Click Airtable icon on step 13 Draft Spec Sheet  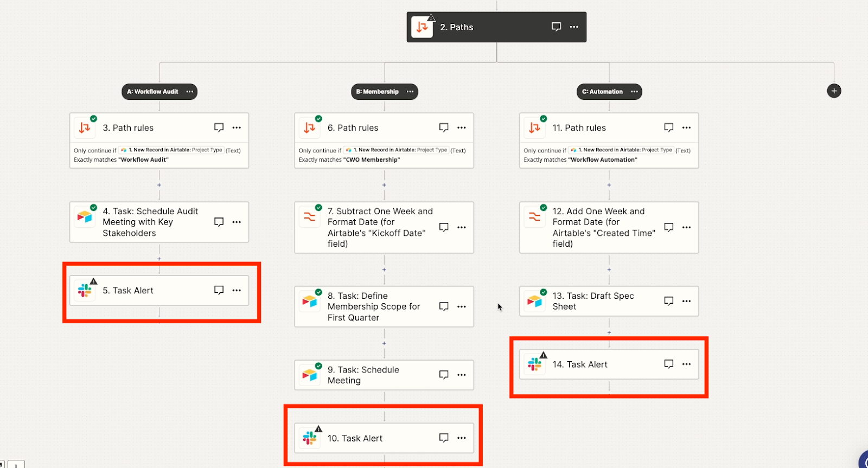534,302
